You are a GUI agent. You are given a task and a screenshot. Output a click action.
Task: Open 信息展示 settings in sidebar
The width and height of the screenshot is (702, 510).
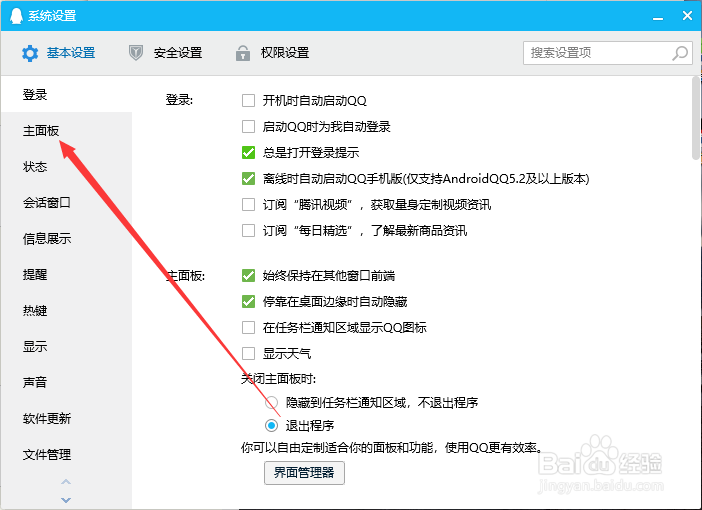pyautogui.click(x=67, y=239)
